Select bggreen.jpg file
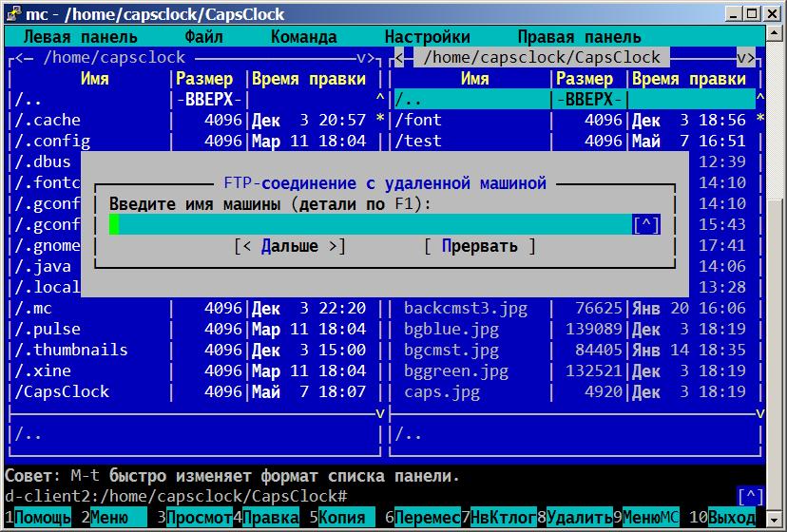Image resolution: width=787 pixels, height=532 pixels. pyautogui.click(x=575, y=370)
